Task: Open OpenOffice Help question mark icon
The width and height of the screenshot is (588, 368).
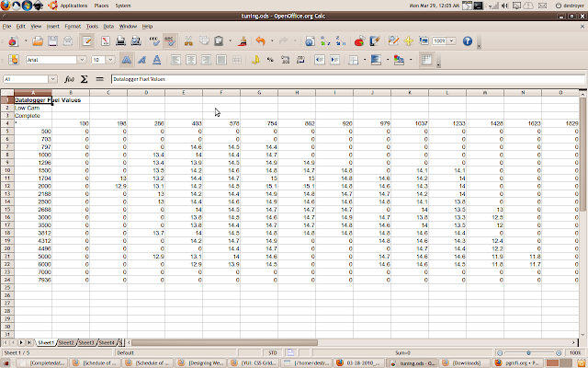Action: [x=468, y=41]
